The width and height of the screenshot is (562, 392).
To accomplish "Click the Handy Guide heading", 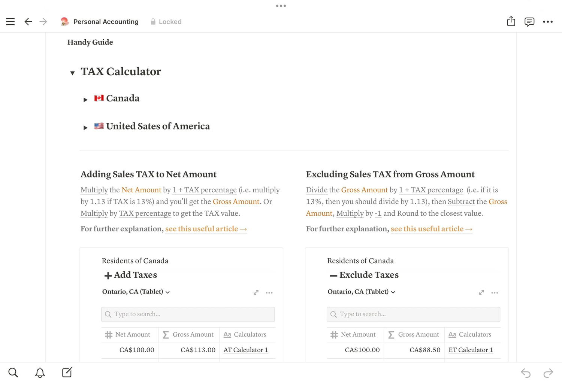I will [x=90, y=42].
